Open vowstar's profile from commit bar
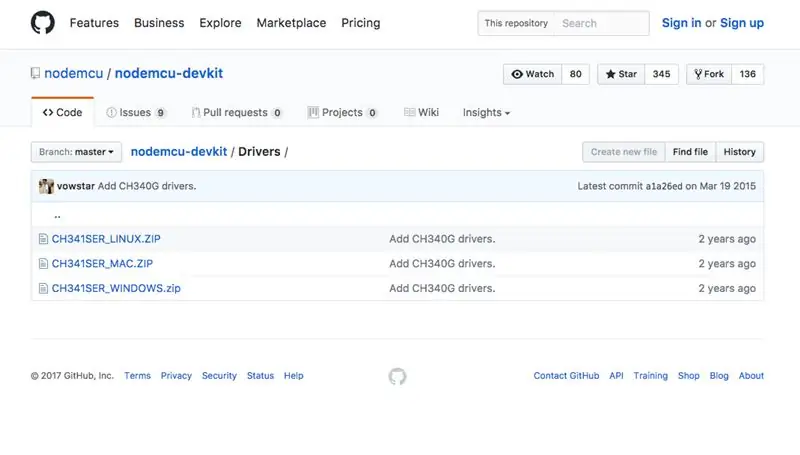The width and height of the screenshot is (800, 455). (x=76, y=186)
